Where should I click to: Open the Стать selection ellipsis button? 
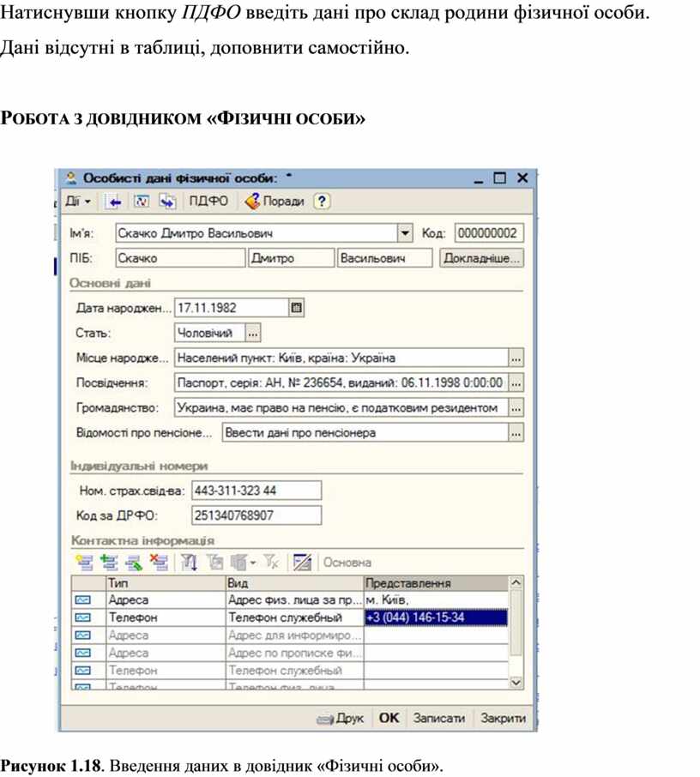click(x=253, y=333)
